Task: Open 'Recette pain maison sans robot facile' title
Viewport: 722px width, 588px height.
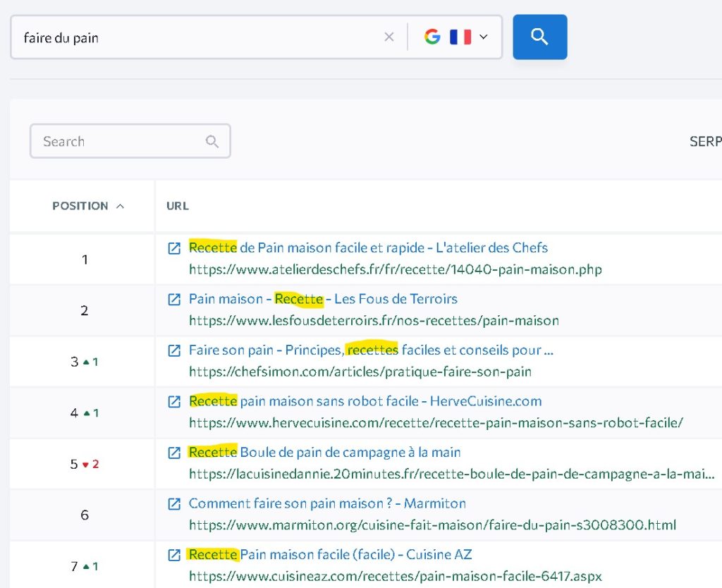Action: (x=365, y=401)
